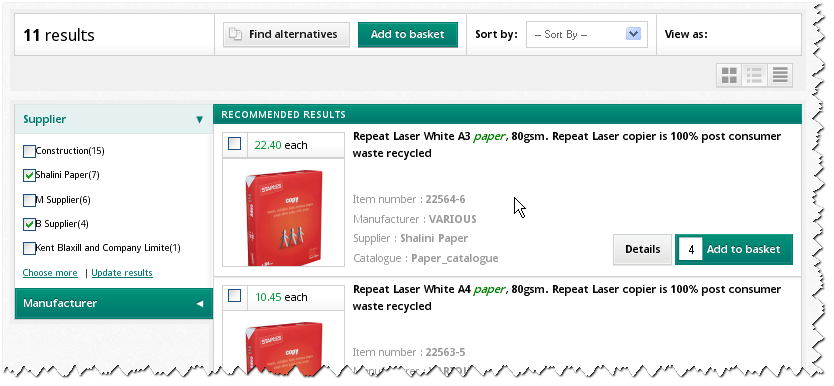Select item number 22563-5 text

pyautogui.click(x=445, y=353)
